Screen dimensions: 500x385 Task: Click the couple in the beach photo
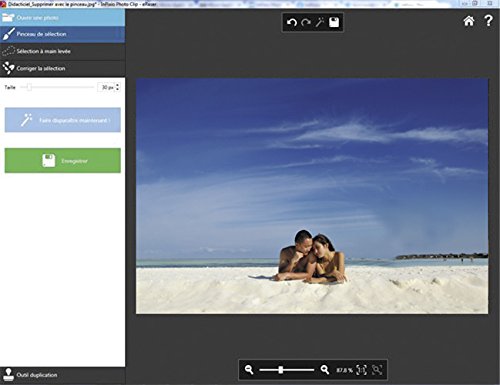(x=311, y=257)
